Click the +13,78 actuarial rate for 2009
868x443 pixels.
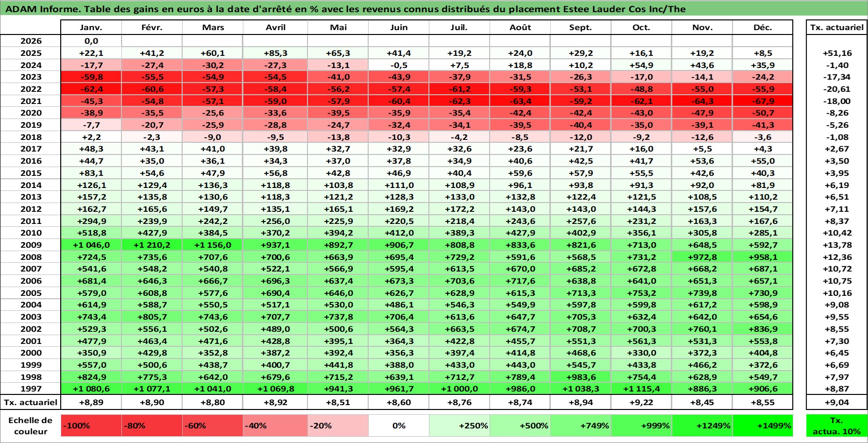pyautogui.click(x=836, y=245)
